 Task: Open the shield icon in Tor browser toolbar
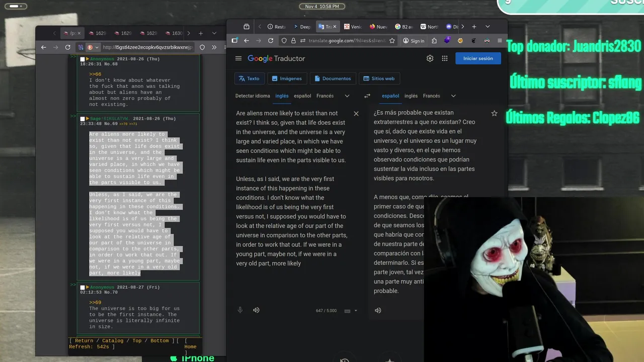[x=202, y=47]
